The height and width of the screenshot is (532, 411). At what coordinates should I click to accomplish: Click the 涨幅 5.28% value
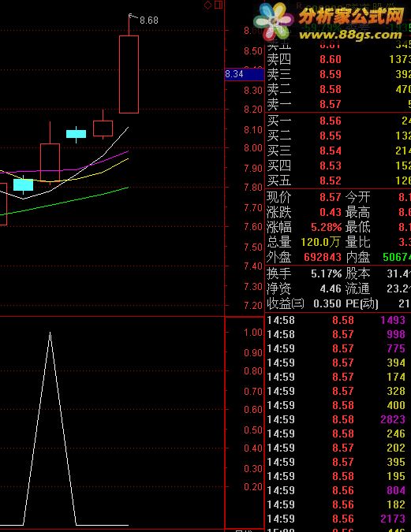(x=326, y=227)
